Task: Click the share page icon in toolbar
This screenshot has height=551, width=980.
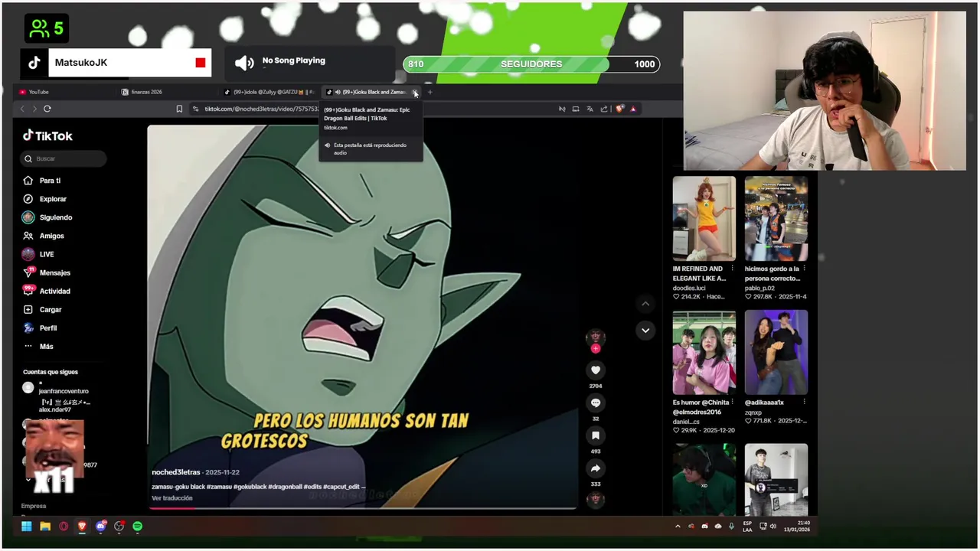Action: [x=603, y=109]
